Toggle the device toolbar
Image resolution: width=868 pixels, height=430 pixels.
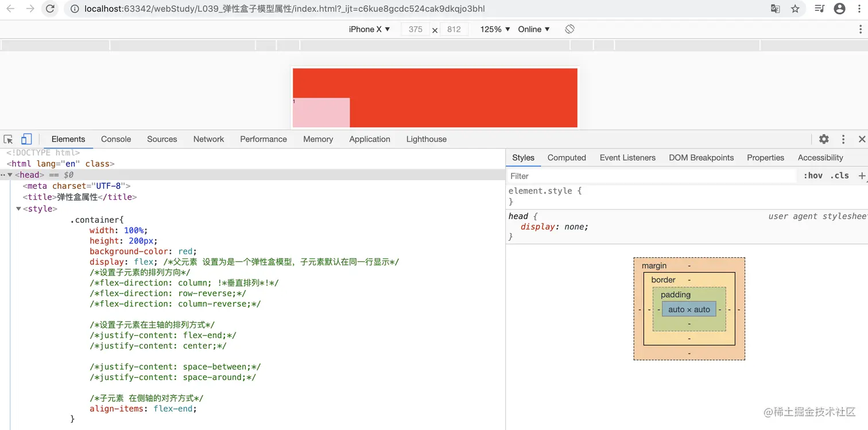click(26, 139)
